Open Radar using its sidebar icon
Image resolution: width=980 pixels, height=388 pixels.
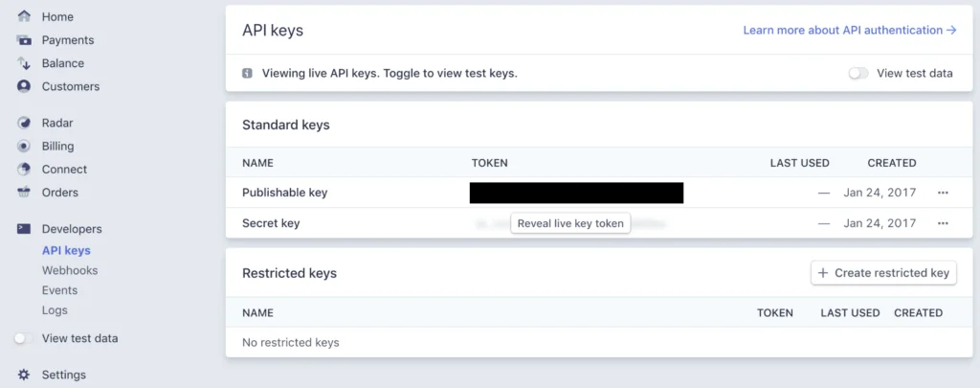pos(24,123)
